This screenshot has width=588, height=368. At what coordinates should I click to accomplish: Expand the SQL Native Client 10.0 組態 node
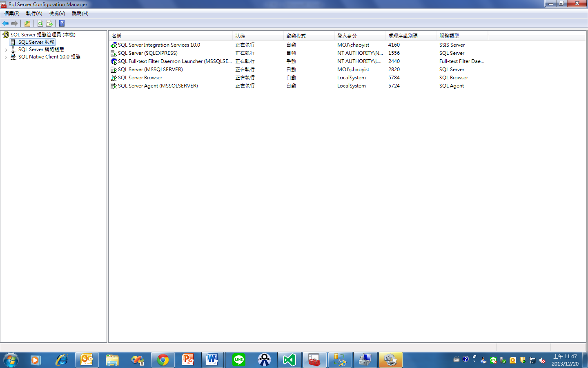pos(7,57)
